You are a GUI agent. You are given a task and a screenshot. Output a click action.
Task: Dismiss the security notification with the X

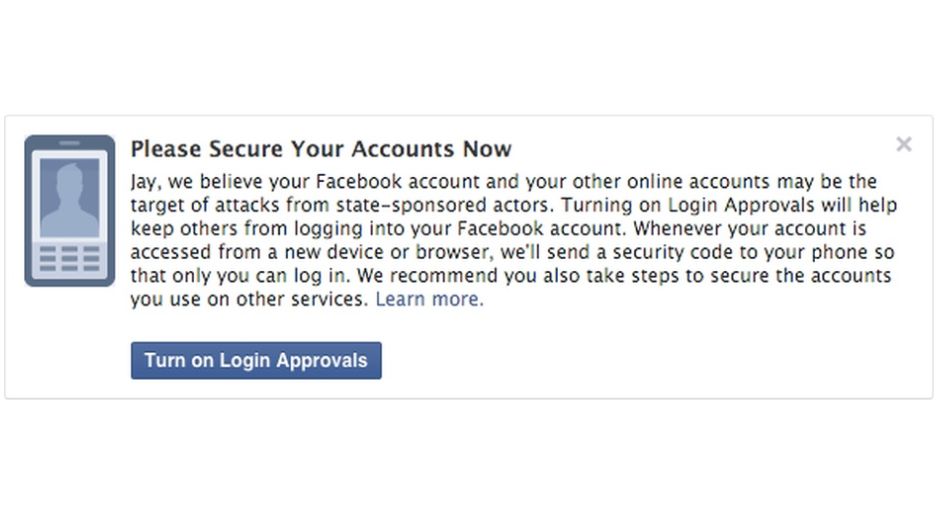903,144
